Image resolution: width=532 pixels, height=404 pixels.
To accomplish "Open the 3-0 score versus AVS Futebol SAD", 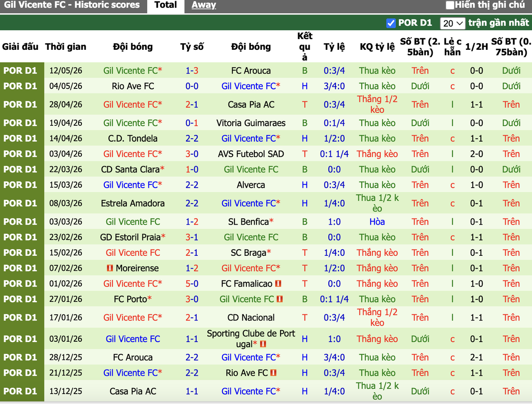I will [192, 154].
